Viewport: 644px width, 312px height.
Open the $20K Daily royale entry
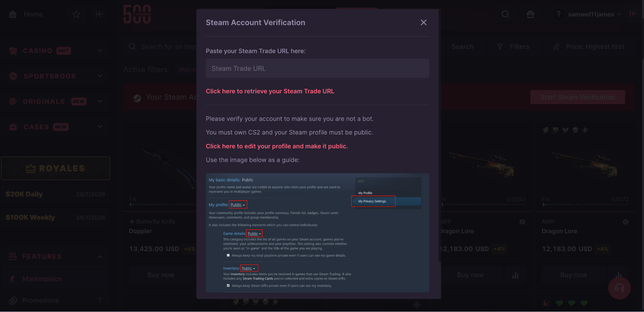(55, 194)
